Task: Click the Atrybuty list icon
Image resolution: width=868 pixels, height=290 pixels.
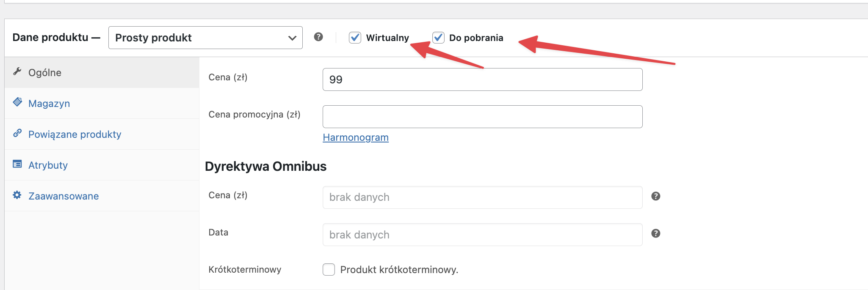Action: pos(17,164)
